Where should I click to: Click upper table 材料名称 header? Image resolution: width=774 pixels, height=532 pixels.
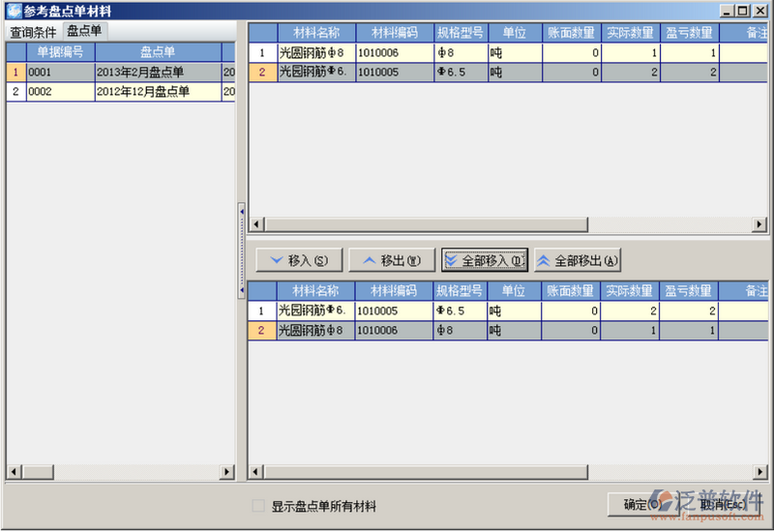(316, 33)
